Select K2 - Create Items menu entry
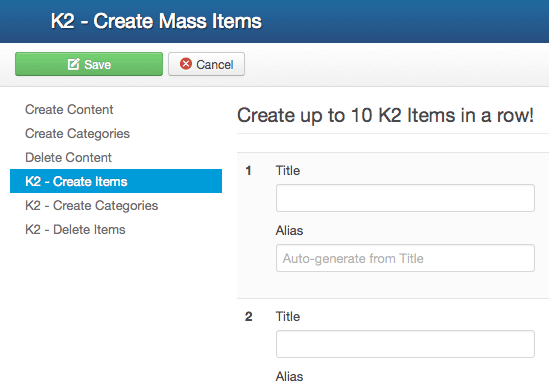 tap(116, 181)
